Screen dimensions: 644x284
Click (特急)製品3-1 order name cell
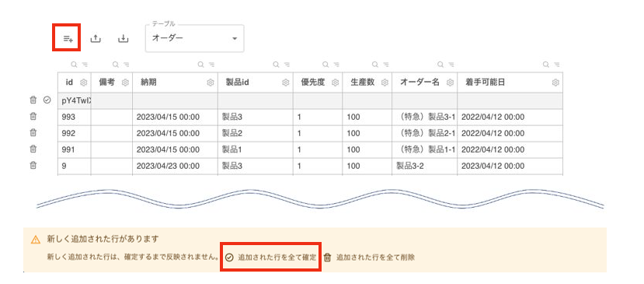pos(424,117)
